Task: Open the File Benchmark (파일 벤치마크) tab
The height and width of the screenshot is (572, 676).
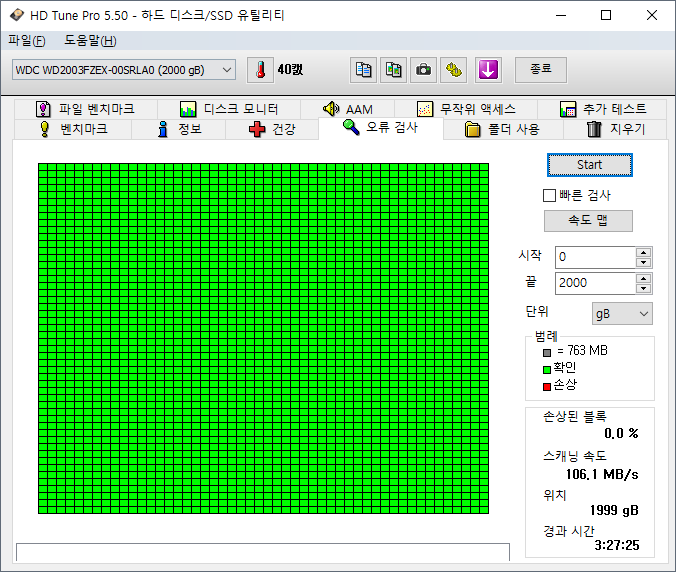Action: (85, 109)
